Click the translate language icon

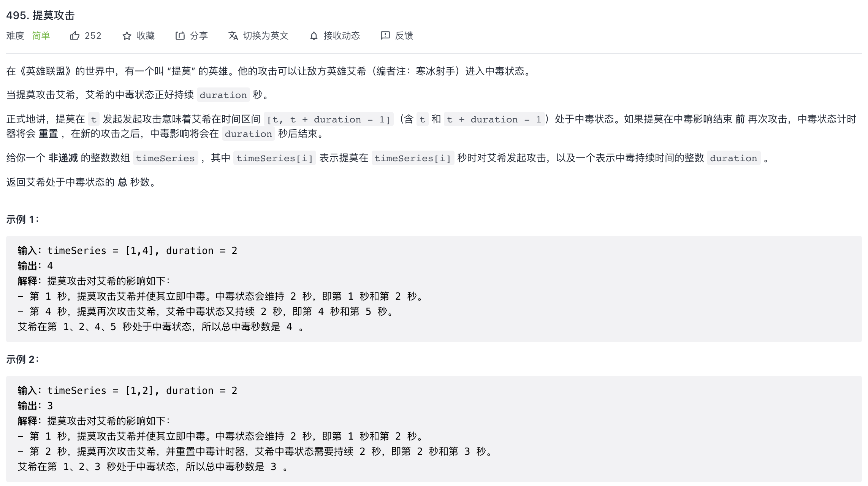233,36
